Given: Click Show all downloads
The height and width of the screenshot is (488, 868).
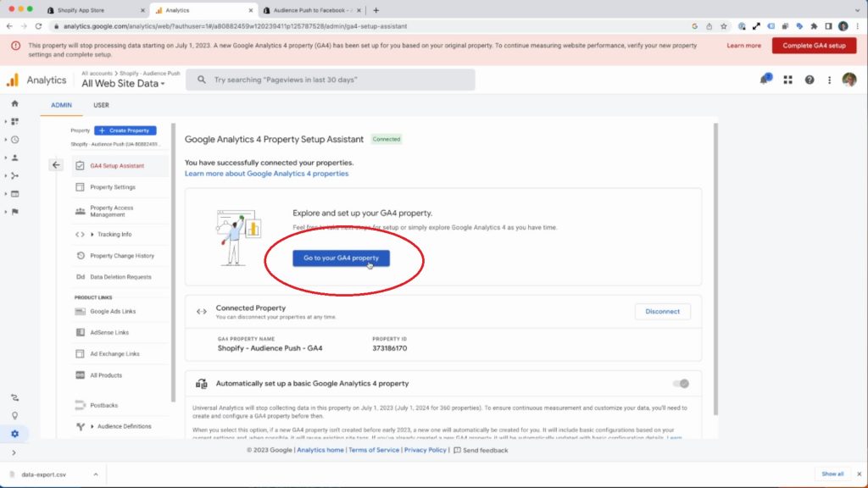Looking at the screenshot, I should (832, 474).
